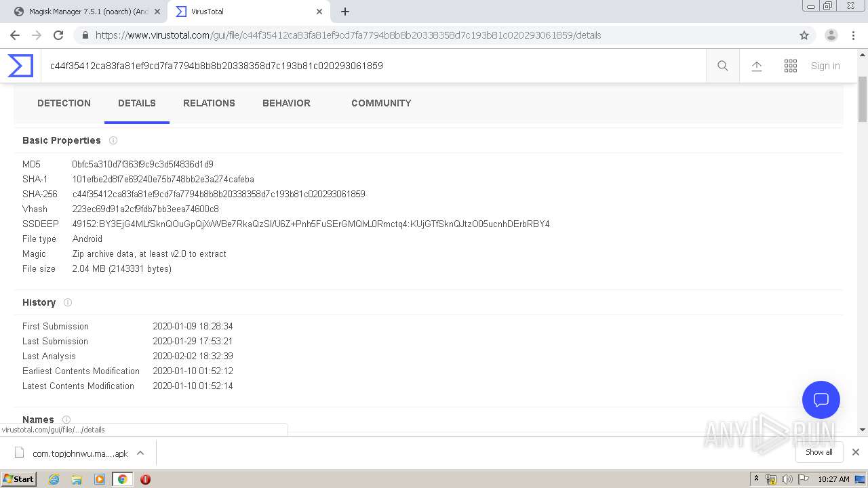
Task: Click the History info icon
Action: [x=68, y=302]
